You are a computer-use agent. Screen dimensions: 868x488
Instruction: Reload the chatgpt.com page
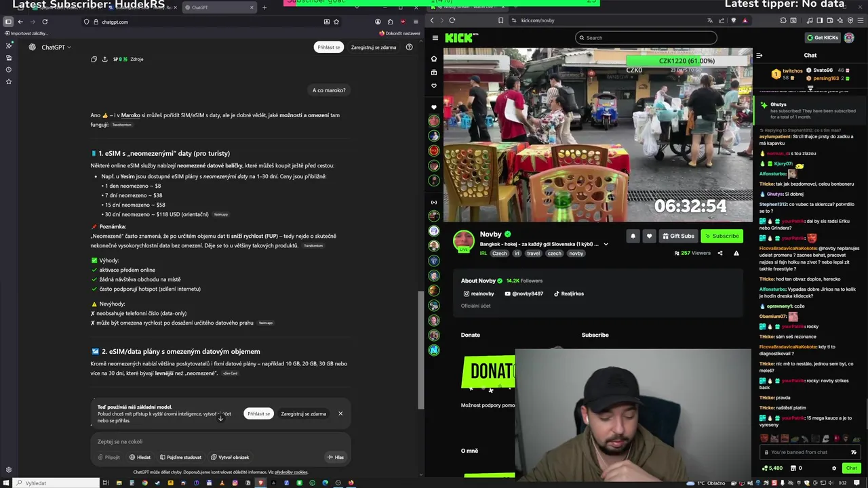pos(45,22)
